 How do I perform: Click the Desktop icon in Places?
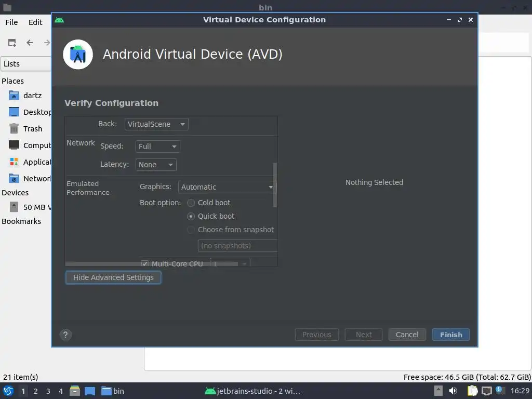coord(14,112)
